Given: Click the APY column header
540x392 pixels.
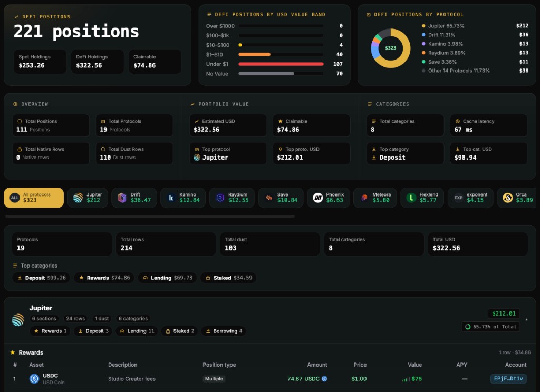Looking at the screenshot, I should 461,365.
